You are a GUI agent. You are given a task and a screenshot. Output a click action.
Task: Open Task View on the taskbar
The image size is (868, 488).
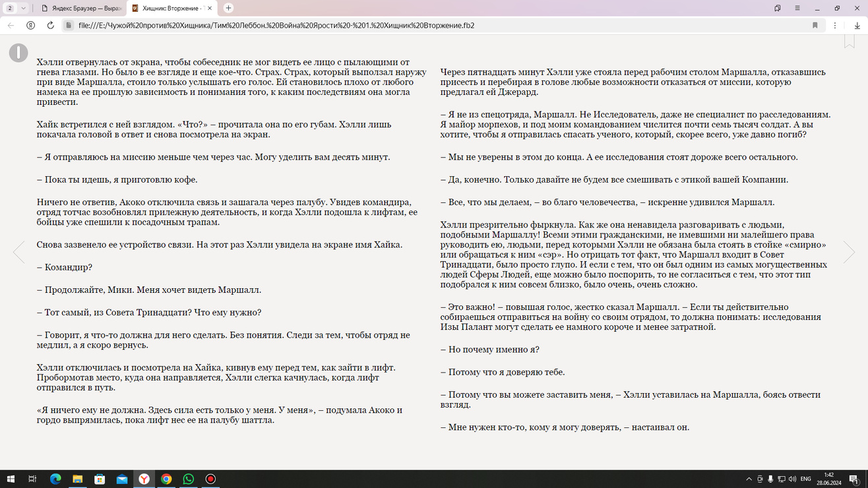[32, 479]
